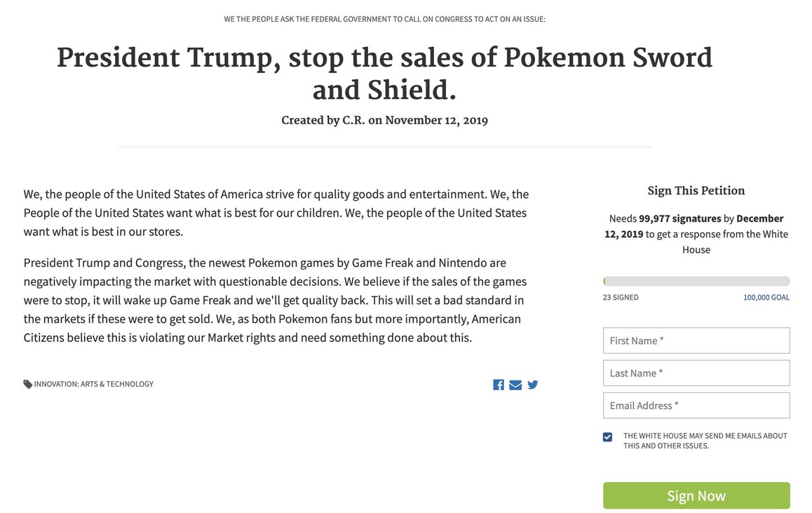Click the petition title about Pokemon Sword
The image size is (812, 513).
pyautogui.click(x=384, y=74)
